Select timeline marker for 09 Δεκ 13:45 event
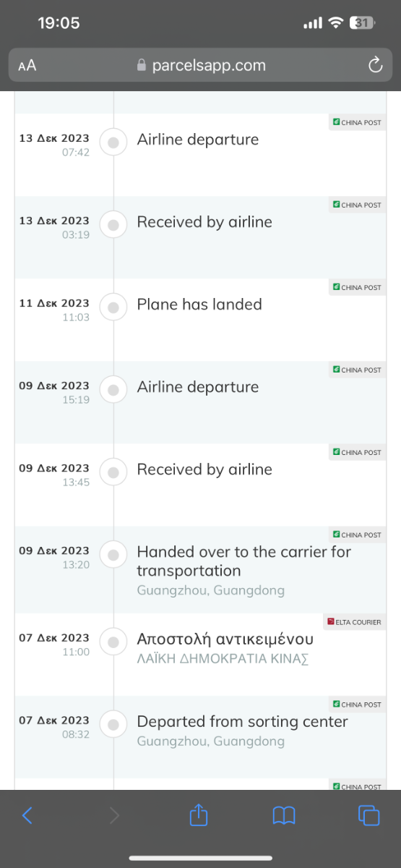The width and height of the screenshot is (401, 868). 113,473
